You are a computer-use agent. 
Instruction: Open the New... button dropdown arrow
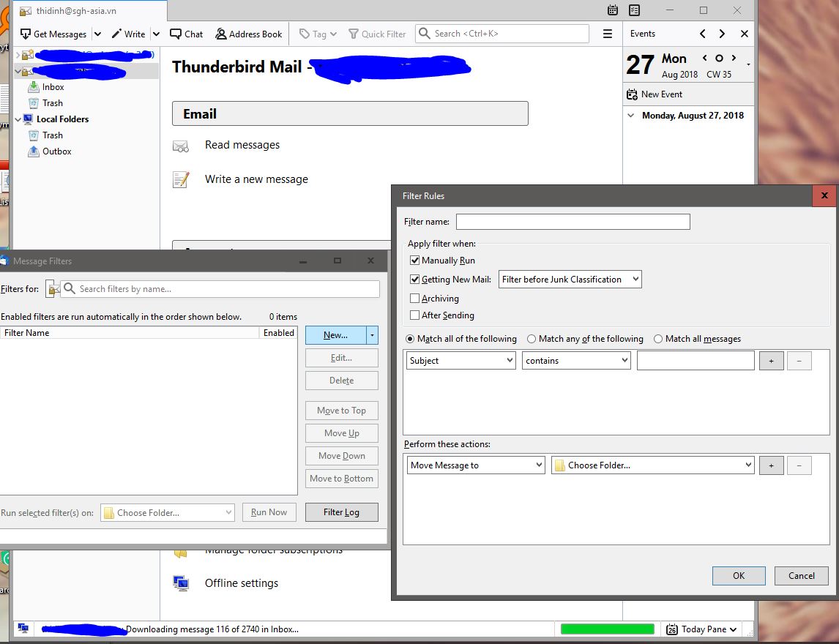pyautogui.click(x=372, y=335)
